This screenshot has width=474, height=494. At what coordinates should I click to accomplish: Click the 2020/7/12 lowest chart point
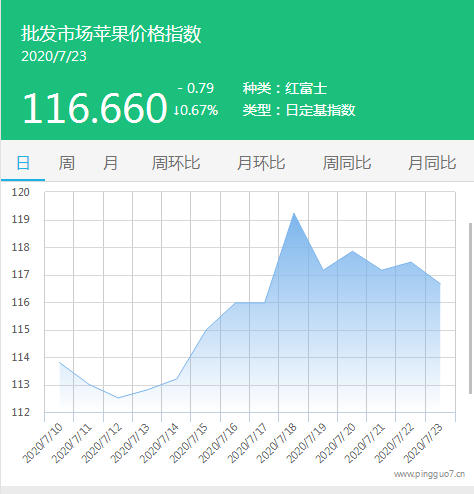click(x=118, y=398)
